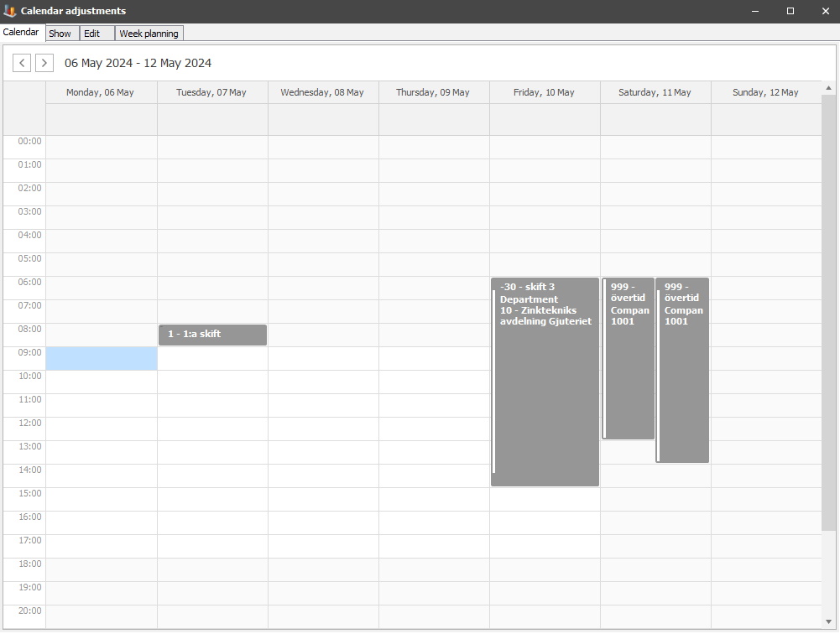Close the Calendar adjustments window
The width and height of the screenshot is (840, 634).
pos(826,11)
